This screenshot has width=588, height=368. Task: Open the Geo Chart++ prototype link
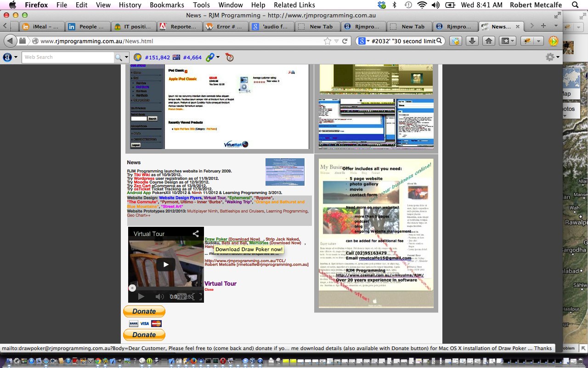(x=139, y=215)
